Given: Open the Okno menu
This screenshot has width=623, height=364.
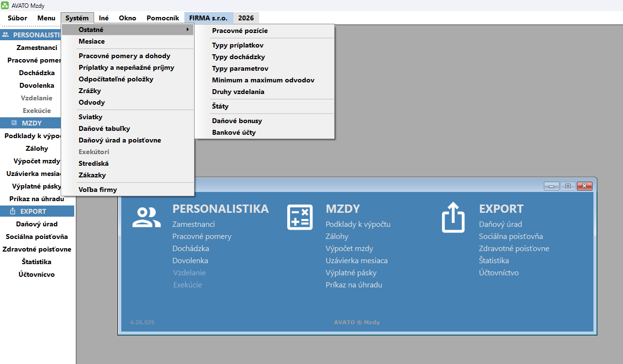Looking at the screenshot, I should (128, 18).
